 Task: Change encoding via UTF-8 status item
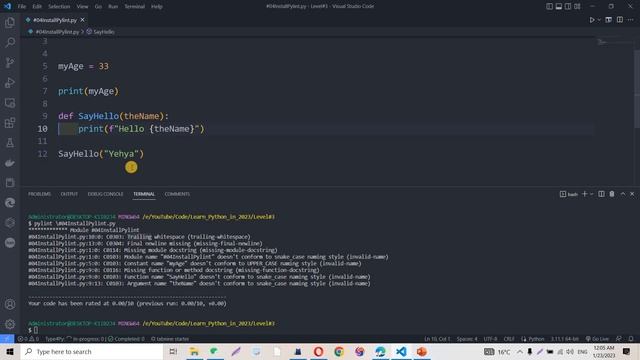pos(491,339)
